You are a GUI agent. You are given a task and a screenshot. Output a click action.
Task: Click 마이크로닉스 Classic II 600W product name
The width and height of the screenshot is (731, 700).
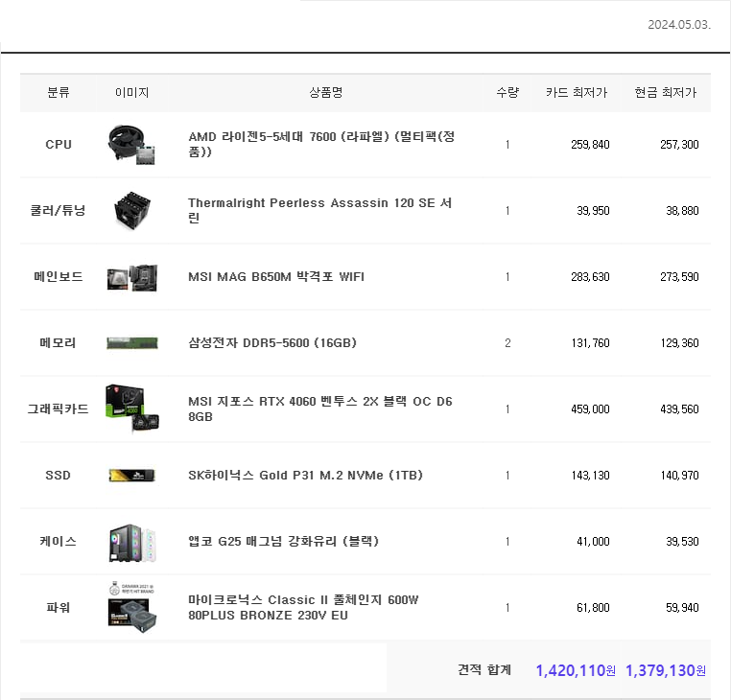(x=303, y=607)
